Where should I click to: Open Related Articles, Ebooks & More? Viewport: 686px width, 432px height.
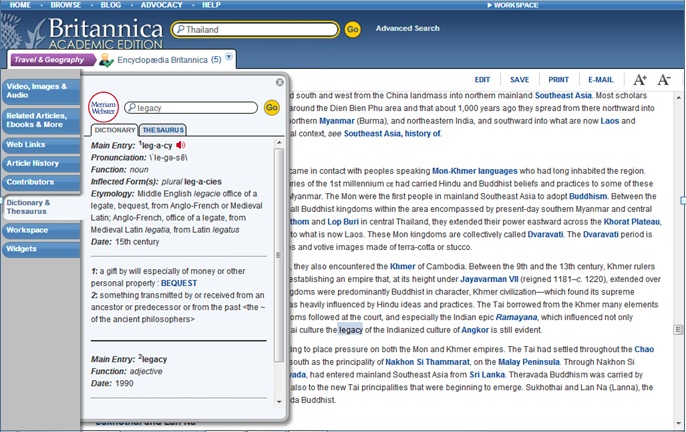tap(41, 120)
